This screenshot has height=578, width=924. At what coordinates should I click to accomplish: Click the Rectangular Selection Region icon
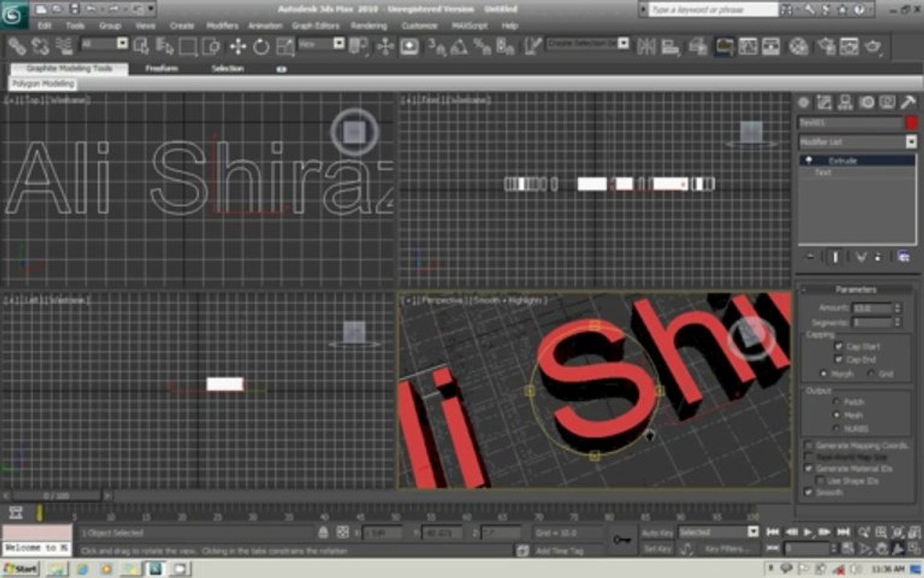tap(188, 46)
